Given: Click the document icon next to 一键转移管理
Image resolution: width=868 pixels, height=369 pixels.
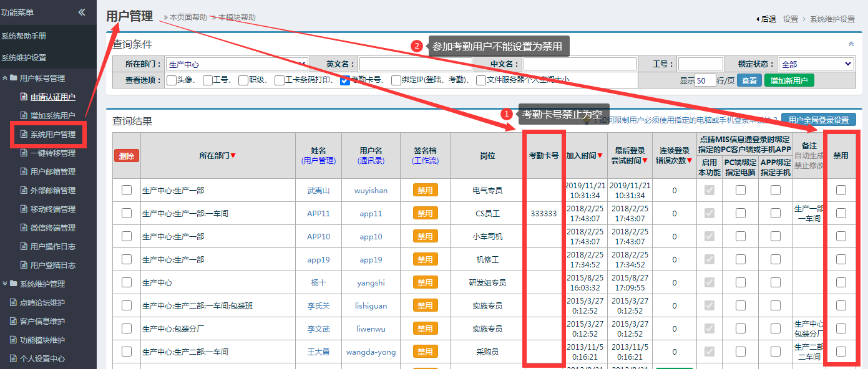Looking at the screenshot, I should pos(24,153).
